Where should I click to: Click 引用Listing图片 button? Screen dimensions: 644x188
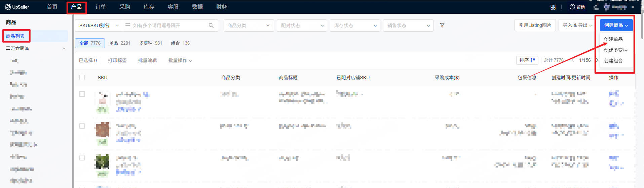point(535,25)
